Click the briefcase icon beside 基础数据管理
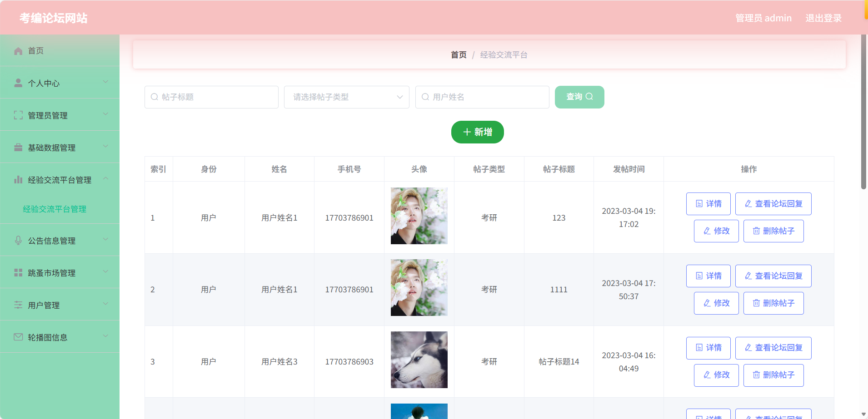Image resolution: width=868 pixels, height=419 pixels. click(18, 148)
